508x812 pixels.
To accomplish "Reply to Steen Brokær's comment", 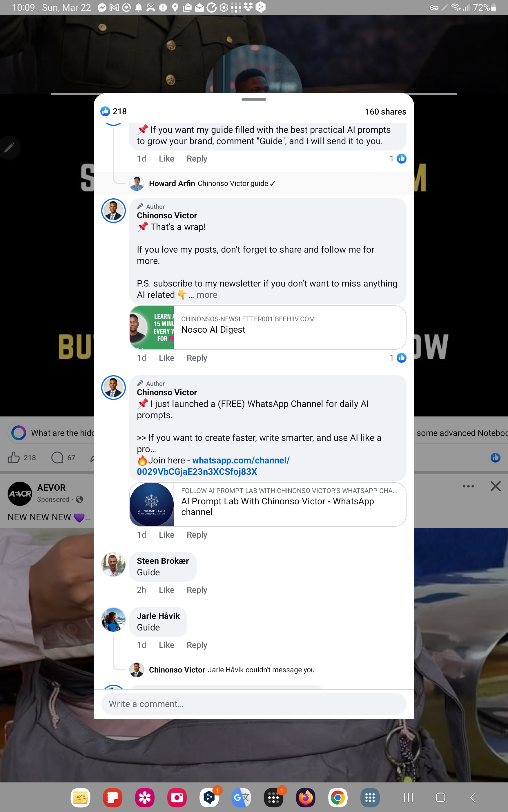I will click(197, 590).
